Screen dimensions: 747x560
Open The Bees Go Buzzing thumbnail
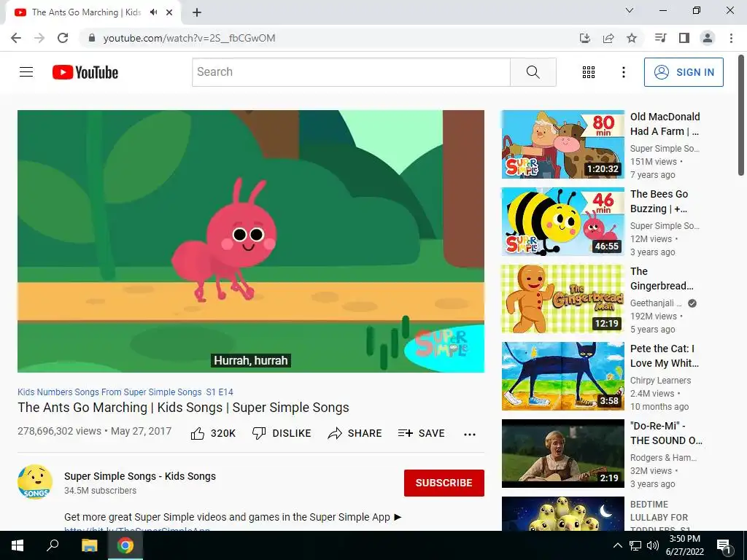click(x=562, y=222)
